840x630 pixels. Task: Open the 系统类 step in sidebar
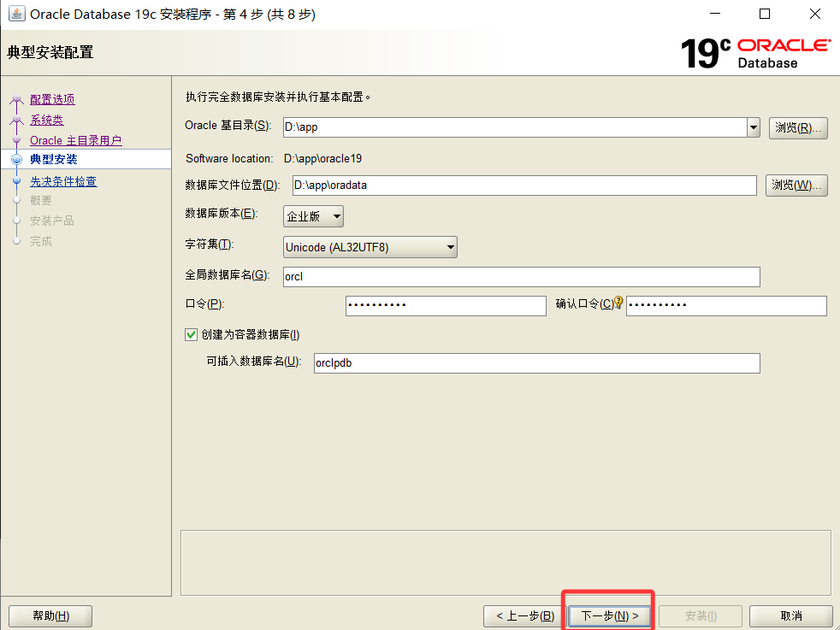pos(46,120)
